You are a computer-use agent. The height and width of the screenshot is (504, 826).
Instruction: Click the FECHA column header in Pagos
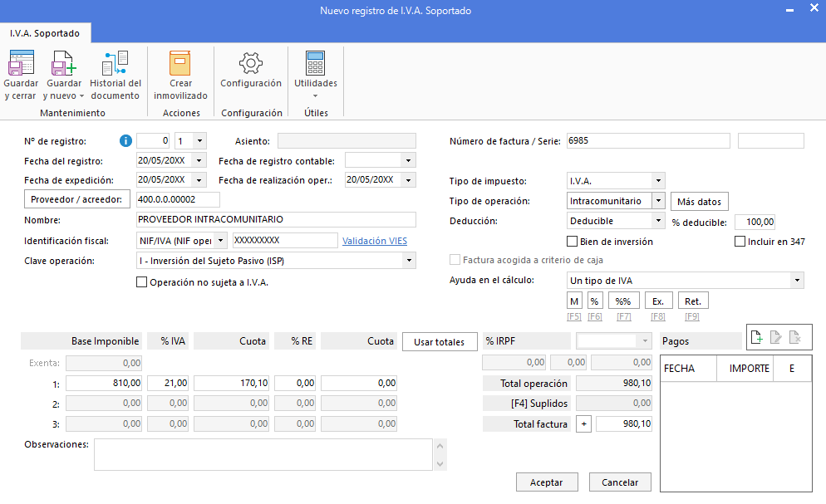pos(688,369)
